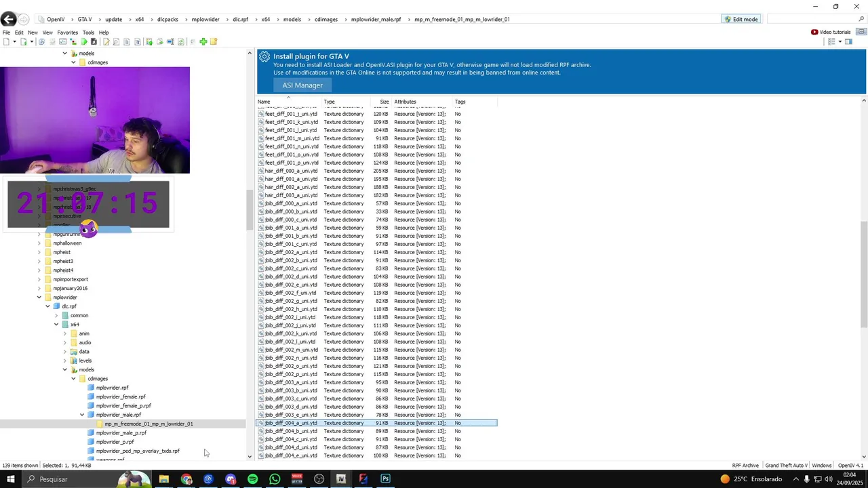Click the weather icon in system tray
Viewport: 868px width, 488px height.
pyautogui.click(x=725, y=479)
